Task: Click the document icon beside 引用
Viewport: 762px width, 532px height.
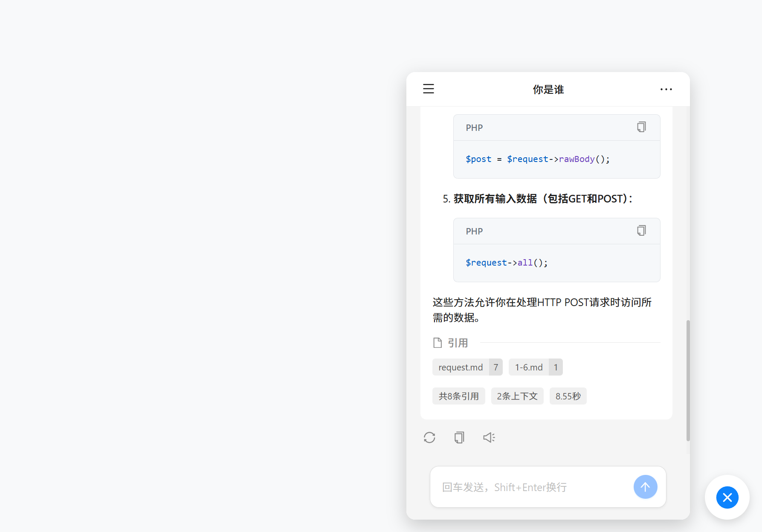Action: point(437,343)
